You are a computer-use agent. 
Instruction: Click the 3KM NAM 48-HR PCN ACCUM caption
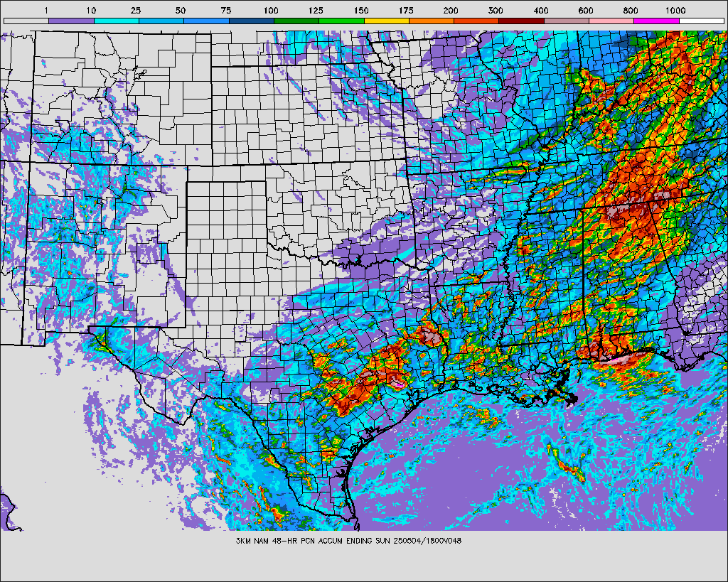348,541
